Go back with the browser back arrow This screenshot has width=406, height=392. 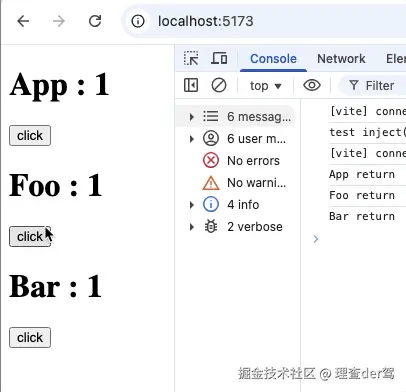point(23,21)
